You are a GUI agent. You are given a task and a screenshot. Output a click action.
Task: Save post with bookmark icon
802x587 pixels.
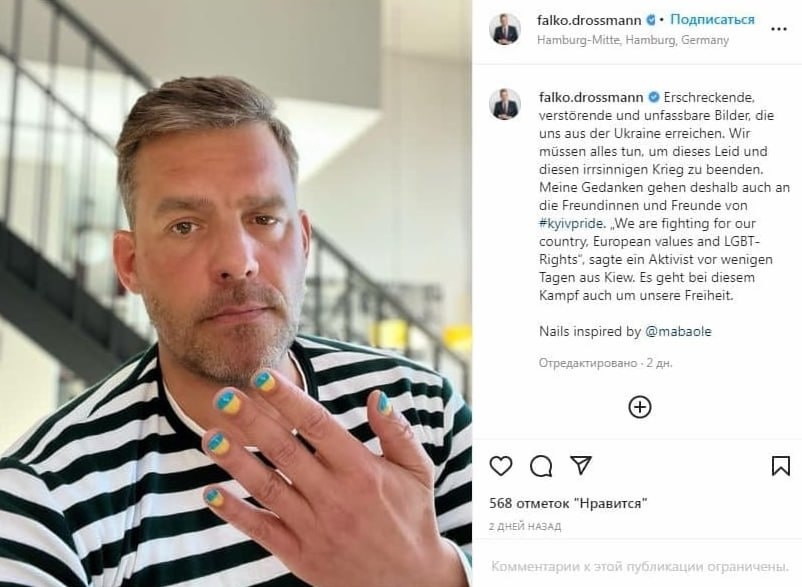tap(781, 466)
